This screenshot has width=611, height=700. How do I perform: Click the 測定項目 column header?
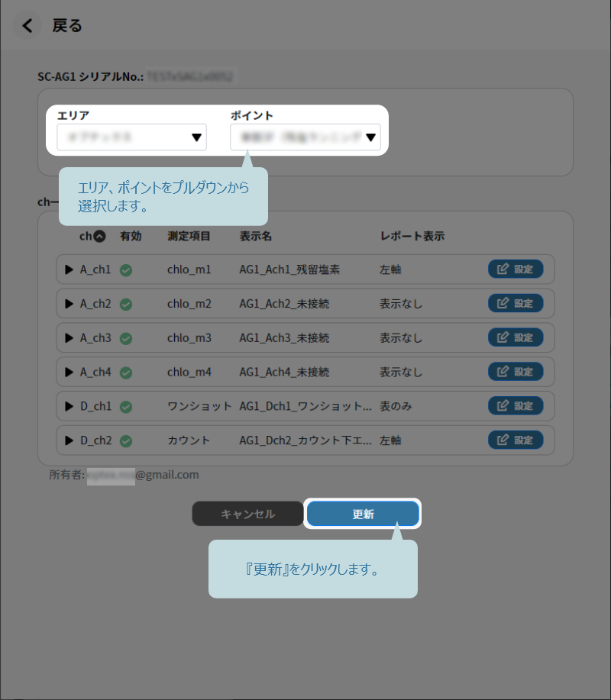pos(189,236)
